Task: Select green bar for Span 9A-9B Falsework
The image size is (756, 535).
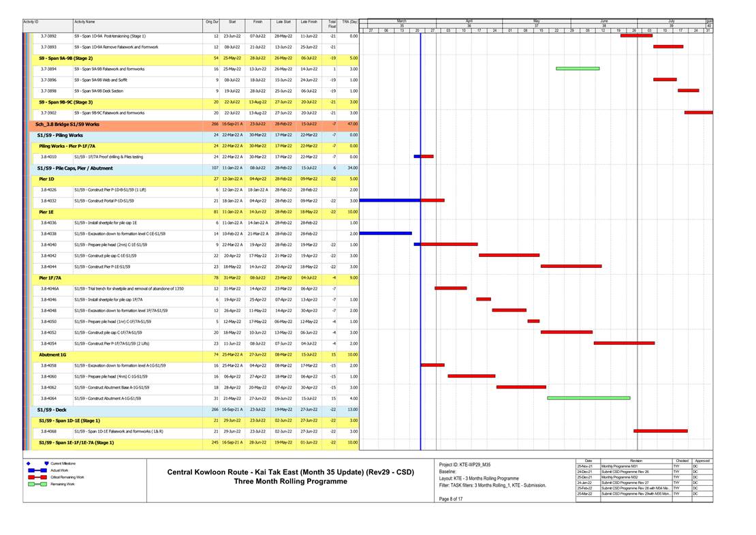Action: (578, 69)
